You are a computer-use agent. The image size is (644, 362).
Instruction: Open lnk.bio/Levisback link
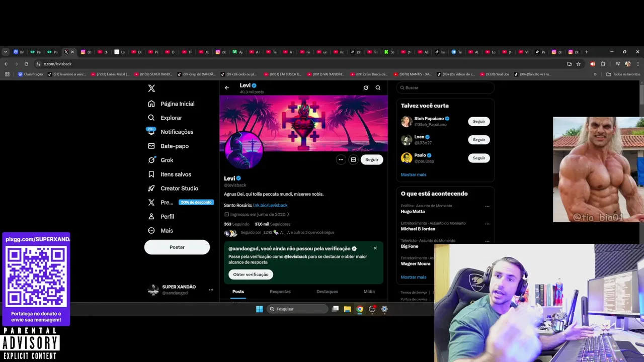pyautogui.click(x=270, y=205)
